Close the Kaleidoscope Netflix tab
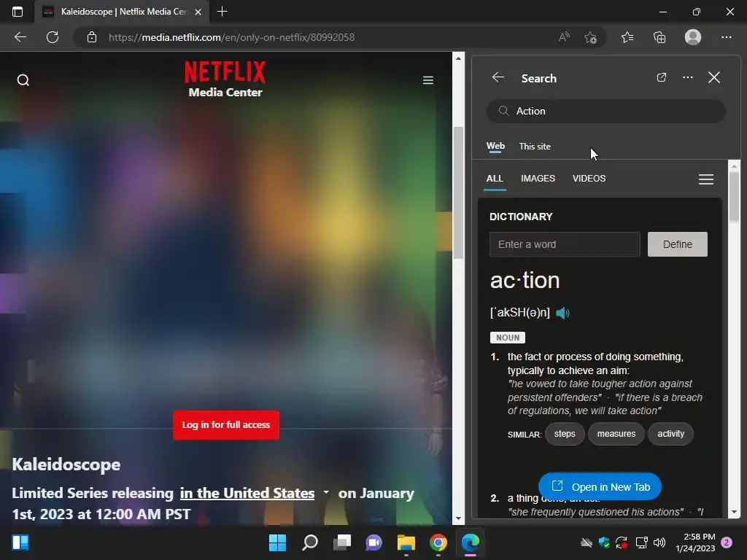 click(x=198, y=12)
